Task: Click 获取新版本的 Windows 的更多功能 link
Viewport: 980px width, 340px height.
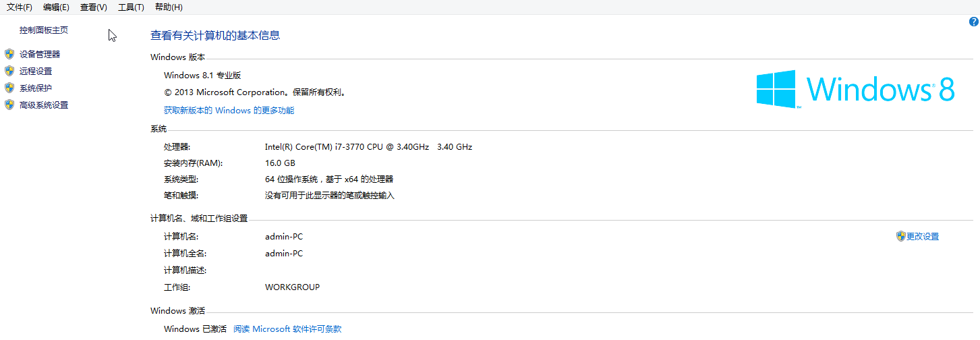Action: (229, 110)
